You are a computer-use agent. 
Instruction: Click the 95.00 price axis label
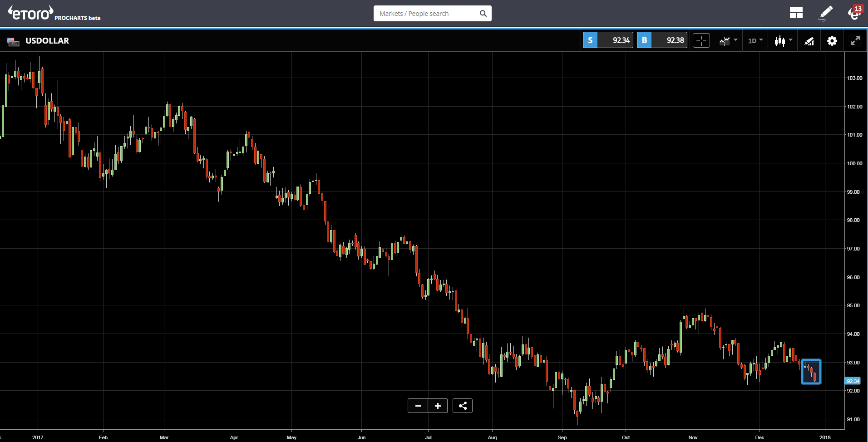tap(853, 305)
